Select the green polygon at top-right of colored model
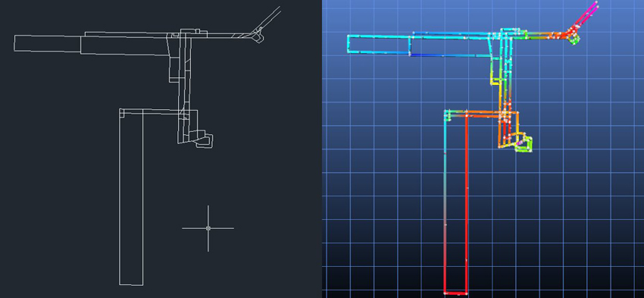644x298 pixels. click(x=574, y=39)
